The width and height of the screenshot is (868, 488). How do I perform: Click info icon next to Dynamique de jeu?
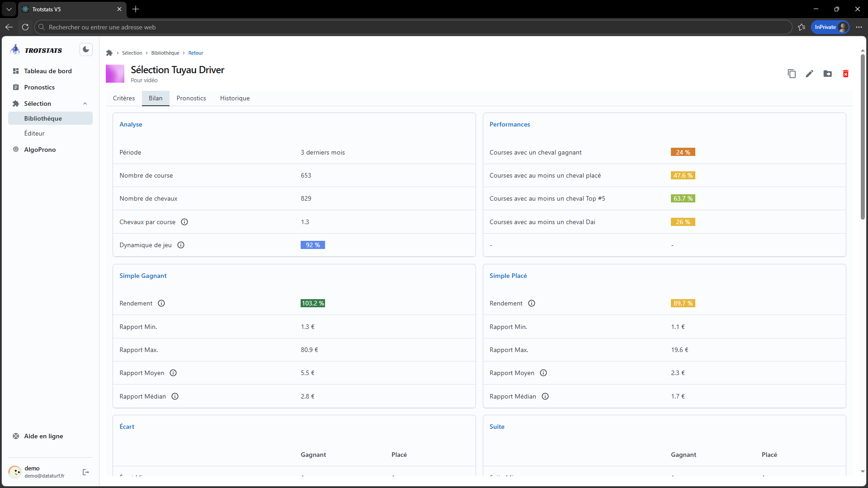181,245
